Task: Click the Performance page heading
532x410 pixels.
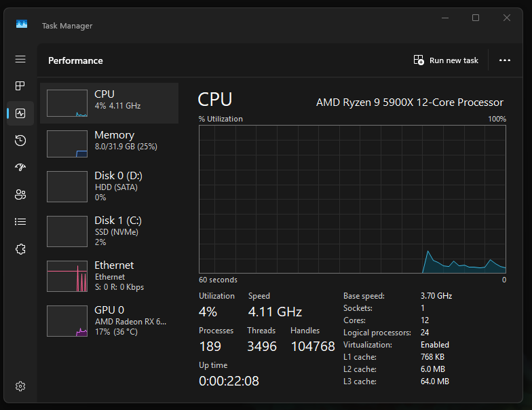Action: tap(75, 60)
